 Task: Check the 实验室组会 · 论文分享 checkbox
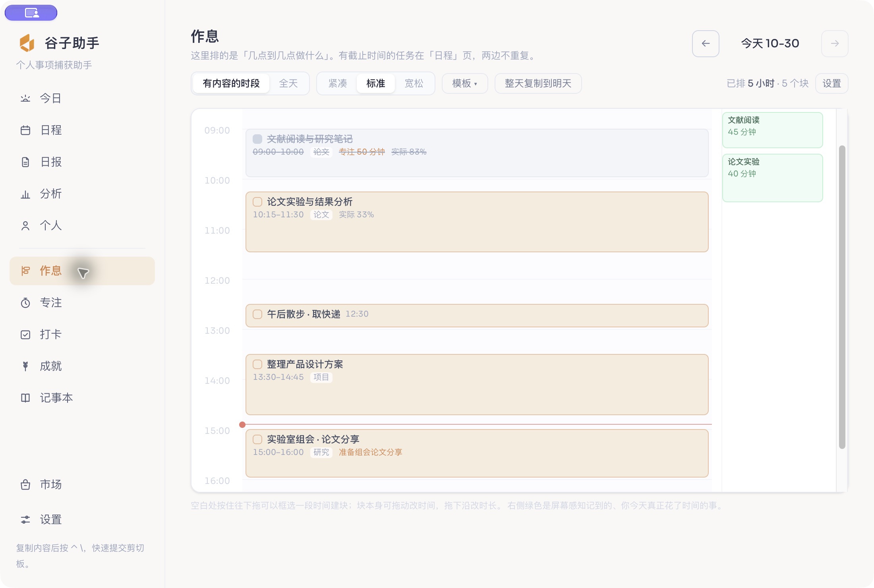[x=257, y=439]
